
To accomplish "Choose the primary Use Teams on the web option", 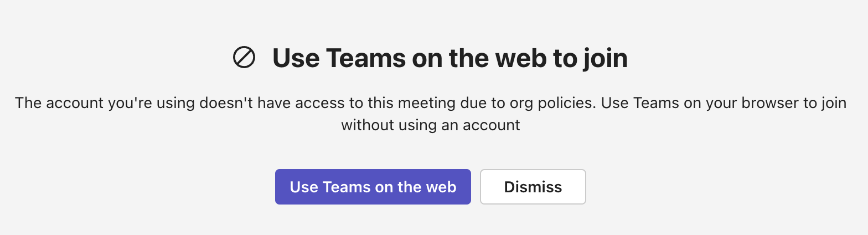I will [373, 187].
